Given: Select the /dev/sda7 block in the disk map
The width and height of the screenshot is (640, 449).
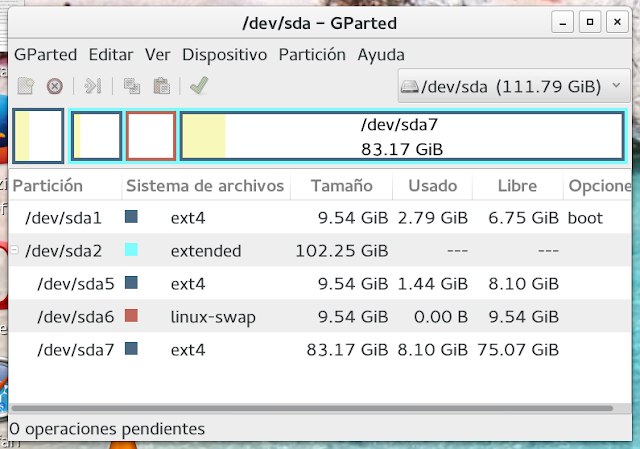Looking at the screenshot, I should (402, 136).
